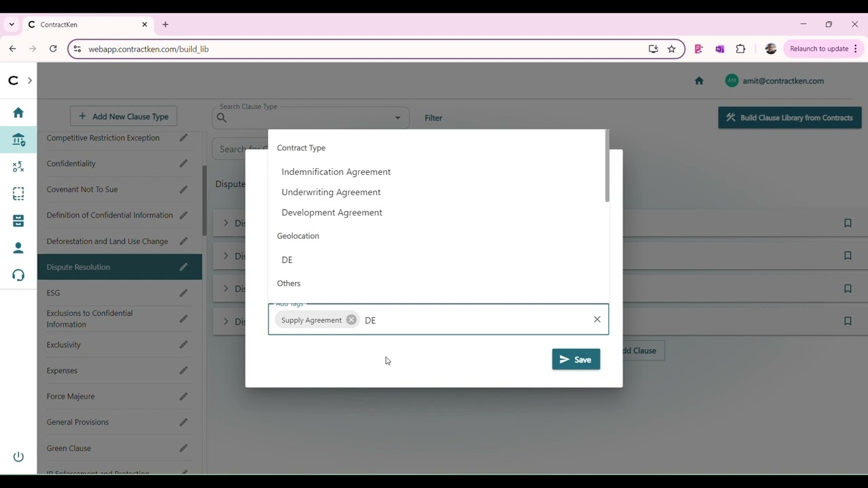
Task: Edit the Force Majeure pencil icon
Action: tap(183, 396)
